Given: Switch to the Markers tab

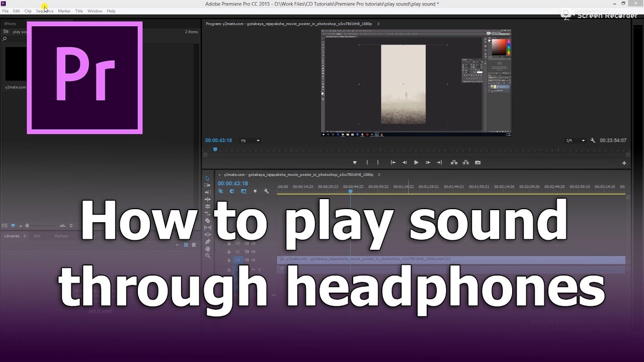Looking at the screenshot, I should (x=61, y=236).
